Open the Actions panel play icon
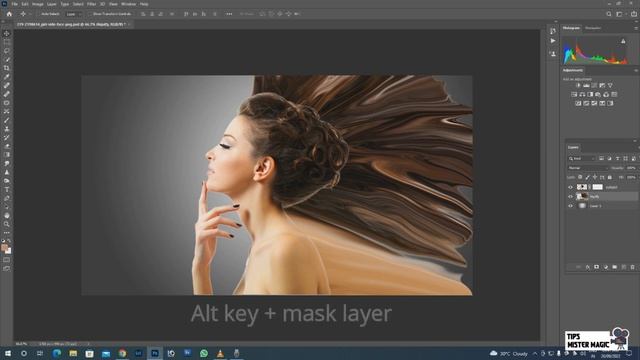The width and height of the screenshot is (640, 360). pos(553,41)
